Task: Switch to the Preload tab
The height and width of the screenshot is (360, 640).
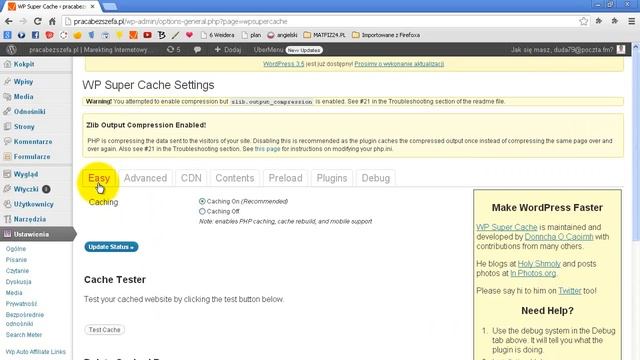Action: click(285, 178)
